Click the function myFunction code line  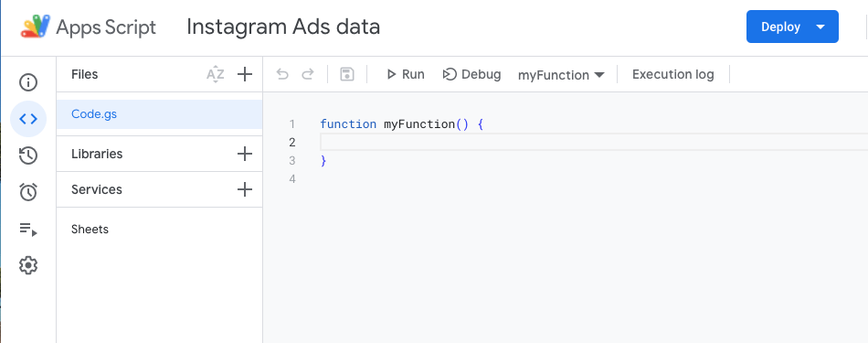402,124
